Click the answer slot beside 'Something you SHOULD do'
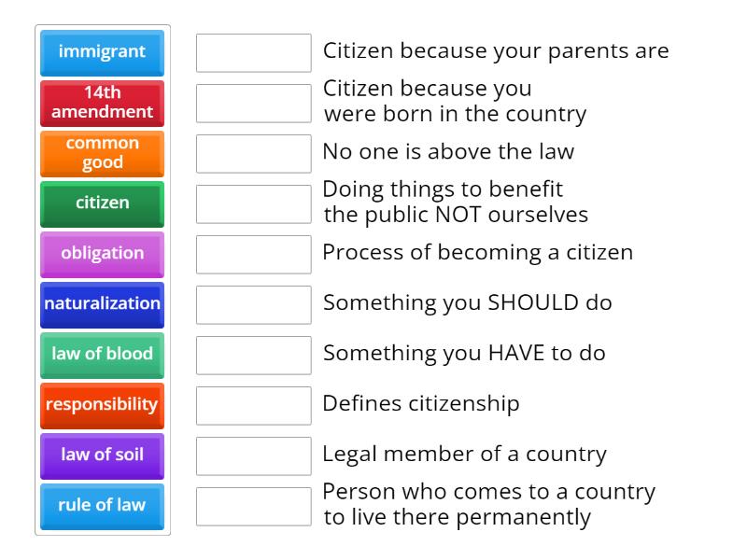This screenshot has width=747, height=560. click(253, 304)
